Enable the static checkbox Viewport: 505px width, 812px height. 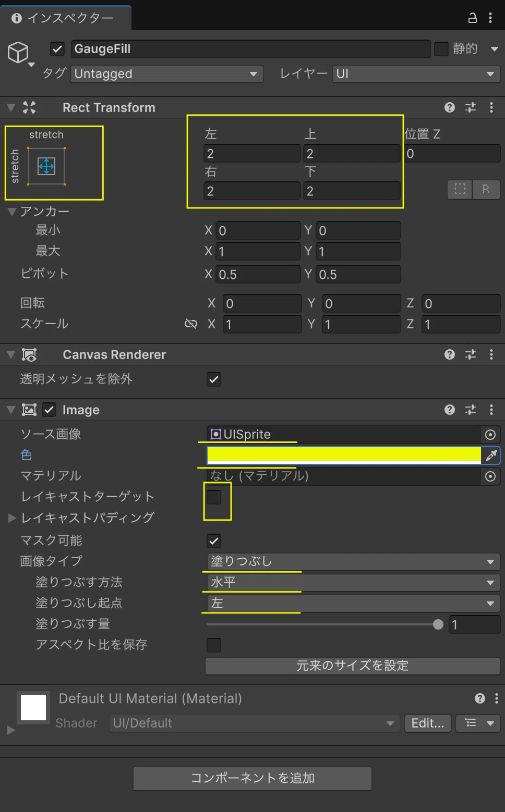pos(441,49)
